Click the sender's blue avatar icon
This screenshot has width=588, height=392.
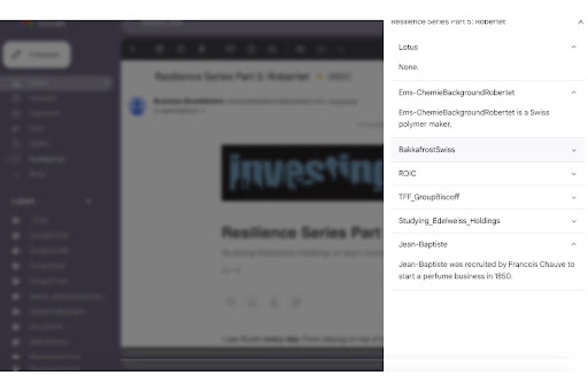pyautogui.click(x=138, y=106)
